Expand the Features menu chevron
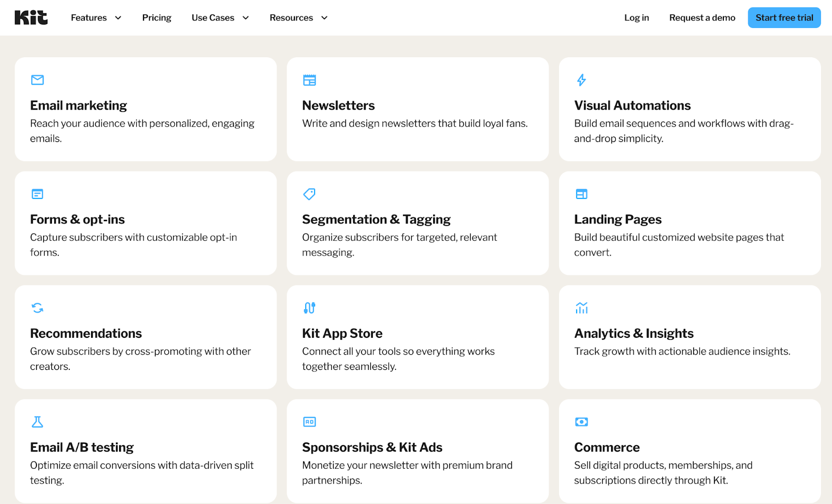 118,18
